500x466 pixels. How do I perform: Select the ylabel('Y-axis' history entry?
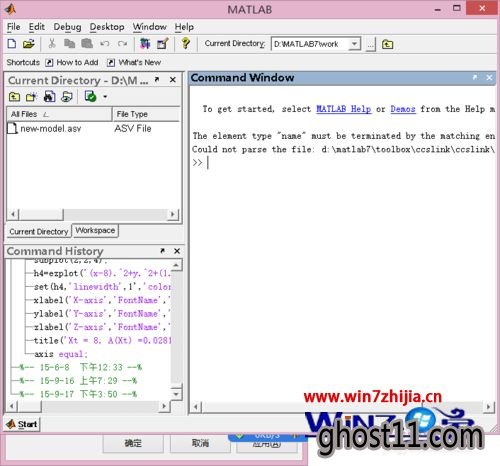pos(102,314)
